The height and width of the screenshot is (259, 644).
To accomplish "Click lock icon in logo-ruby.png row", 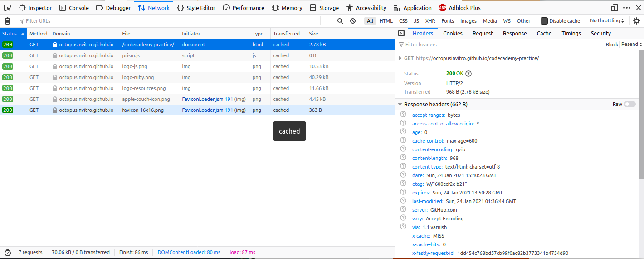I will pyautogui.click(x=55, y=77).
